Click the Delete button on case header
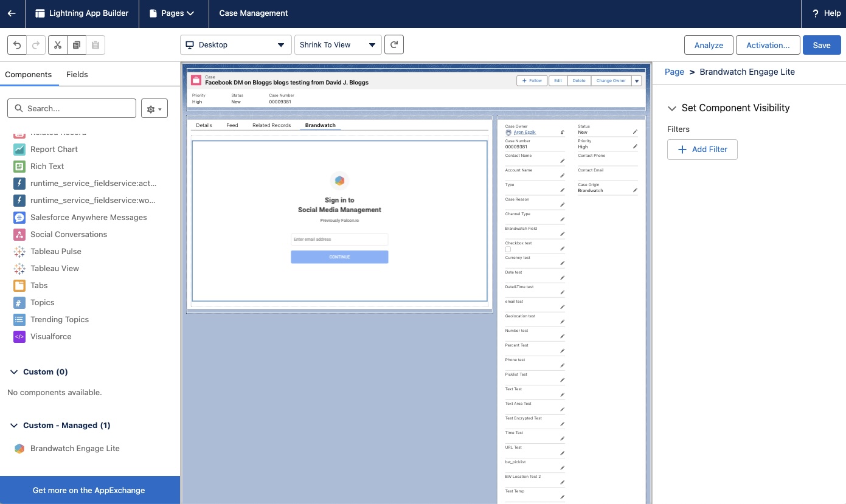 [579, 81]
